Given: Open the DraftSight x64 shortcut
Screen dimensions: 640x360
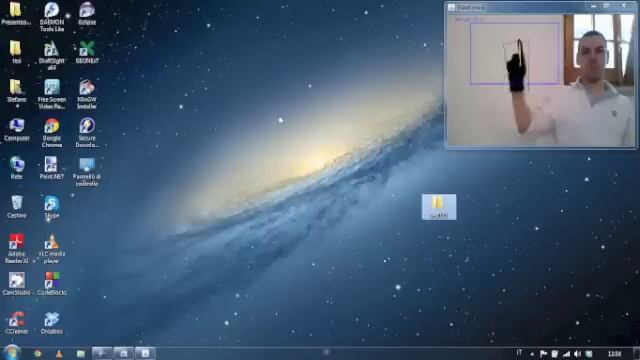Looking at the screenshot, I should pyautogui.click(x=51, y=56).
